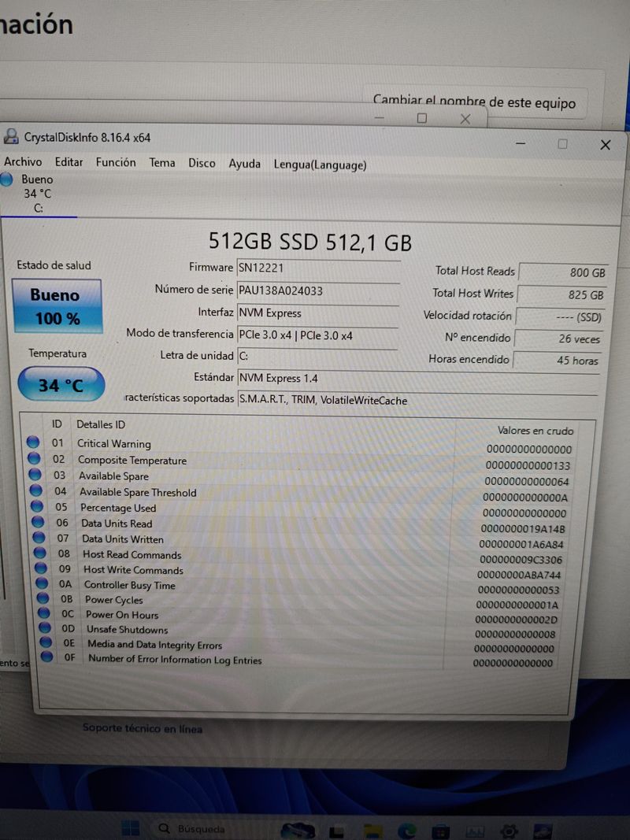Open Microsoft Store from the taskbar
The height and width of the screenshot is (840, 630).
point(441,831)
